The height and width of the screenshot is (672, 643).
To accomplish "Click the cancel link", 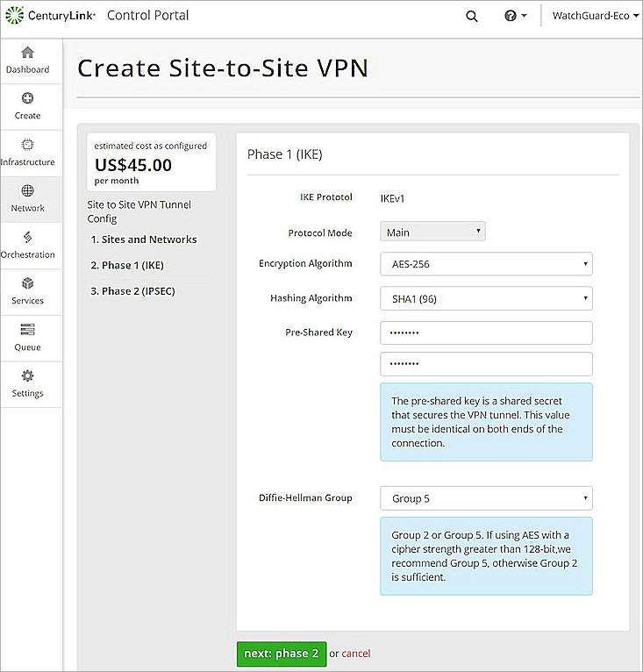I will click(x=356, y=654).
